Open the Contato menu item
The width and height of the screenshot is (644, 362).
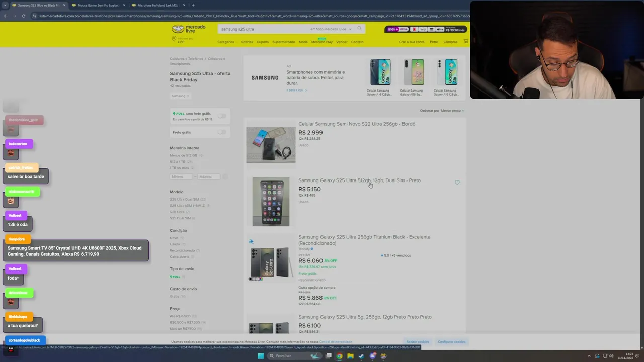(357, 42)
